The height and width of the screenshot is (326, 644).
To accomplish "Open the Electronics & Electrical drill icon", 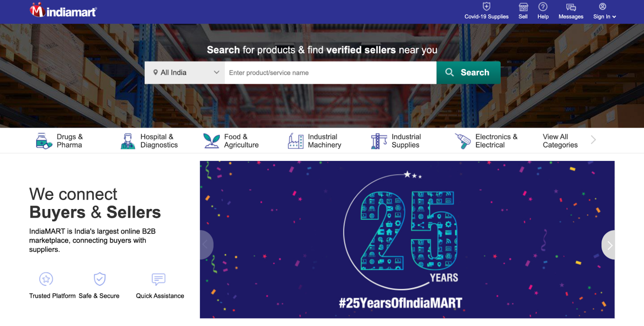I will (x=463, y=141).
